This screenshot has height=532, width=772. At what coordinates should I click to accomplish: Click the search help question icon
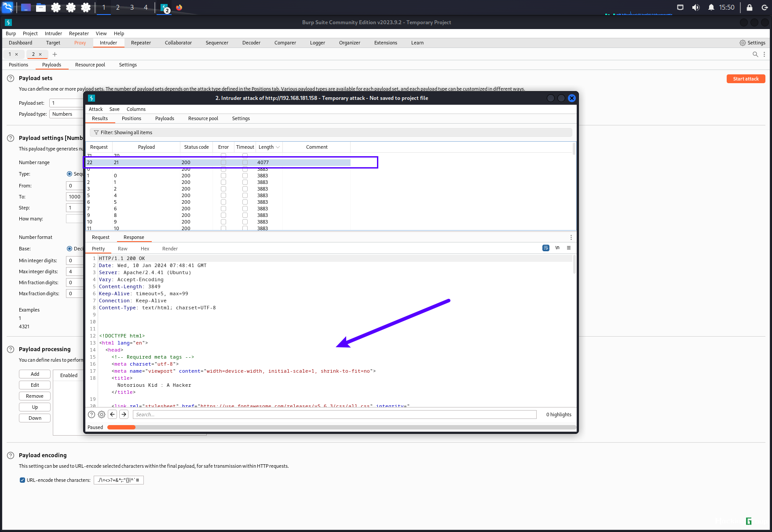coord(91,415)
